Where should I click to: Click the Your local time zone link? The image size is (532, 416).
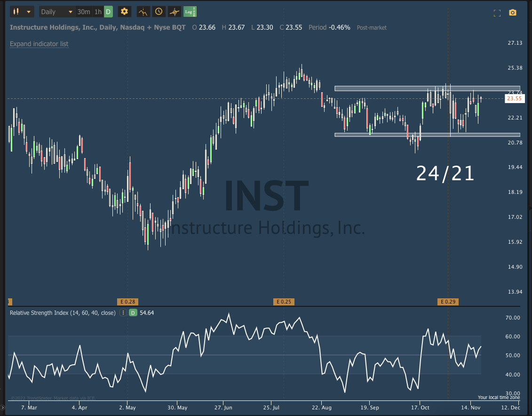(499, 397)
